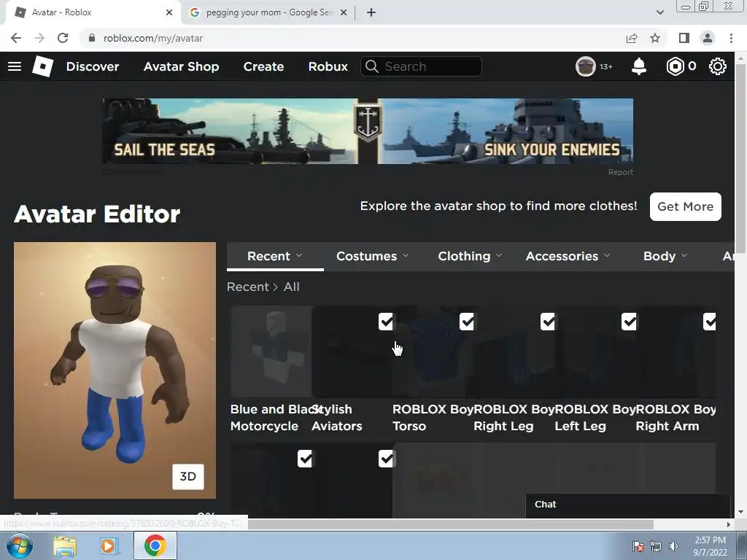Open media player from taskbar

(x=109, y=546)
